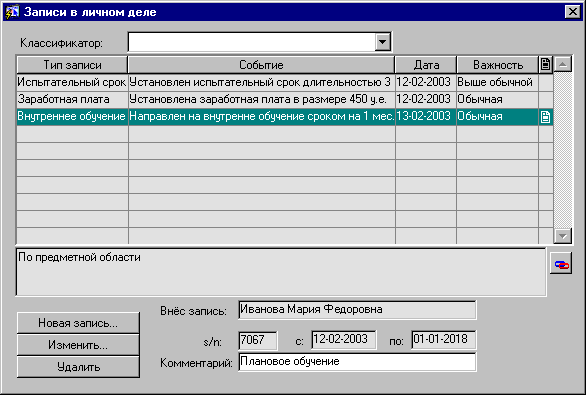Viewport: 586px width, 395px height.
Task: Click the Изменить... button
Action: coord(78,345)
